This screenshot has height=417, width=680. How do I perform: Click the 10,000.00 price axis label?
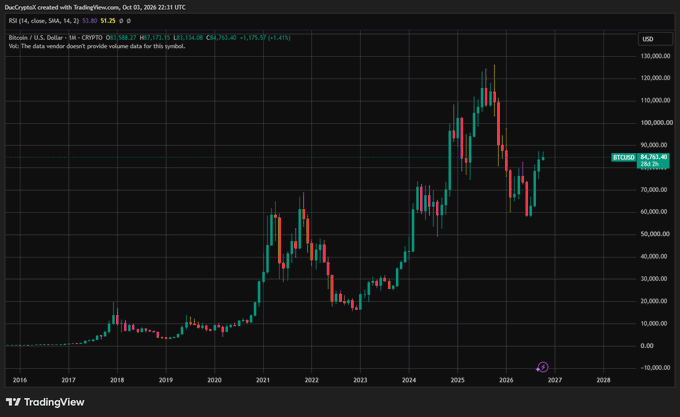pos(654,323)
